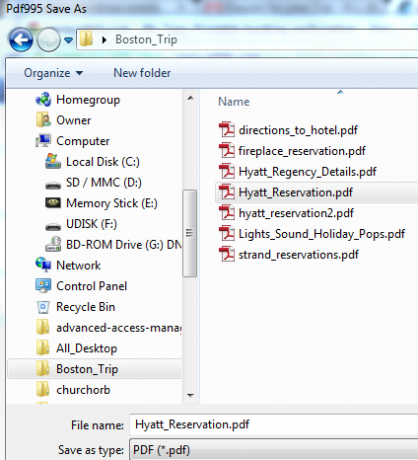
Task: Click the Name column header
Action: [x=234, y=101]
